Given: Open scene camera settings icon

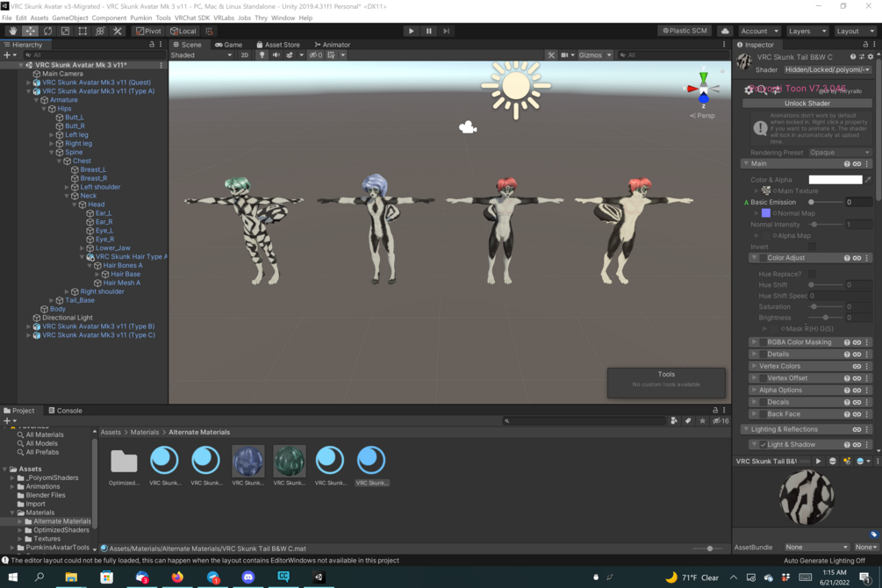Looking at the screenshot, I should pos(565,55).
